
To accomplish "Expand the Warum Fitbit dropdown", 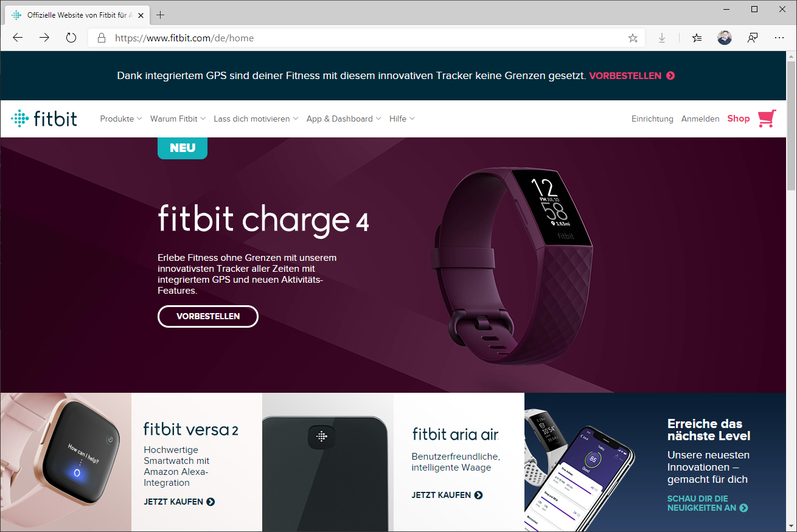I will [178, 119].
